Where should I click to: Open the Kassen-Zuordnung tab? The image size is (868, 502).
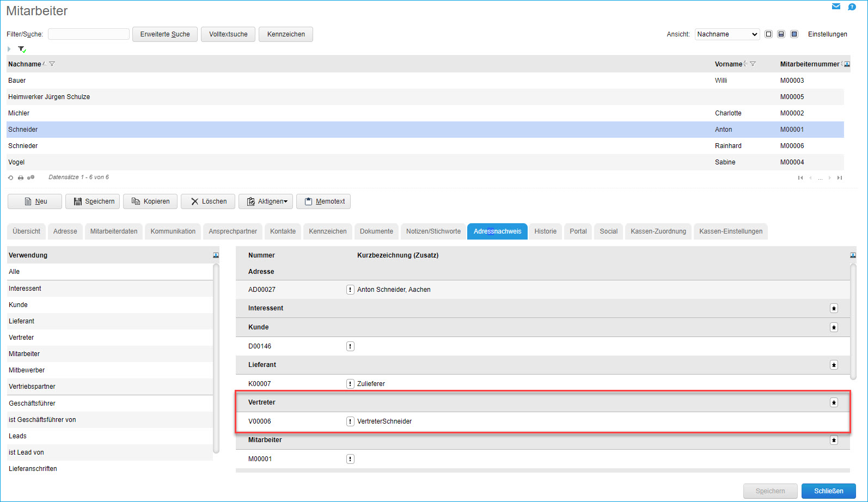tap(658, 231)
